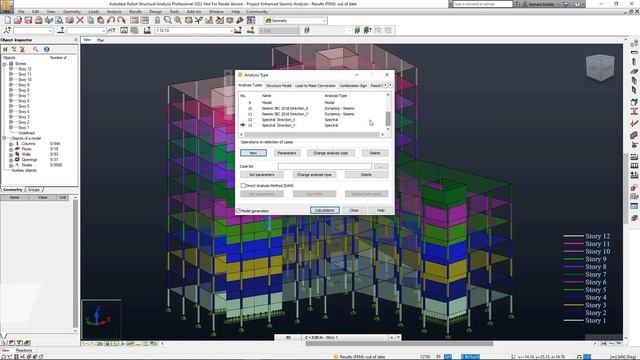Click the Help button in dialog

tap(380, 210)
